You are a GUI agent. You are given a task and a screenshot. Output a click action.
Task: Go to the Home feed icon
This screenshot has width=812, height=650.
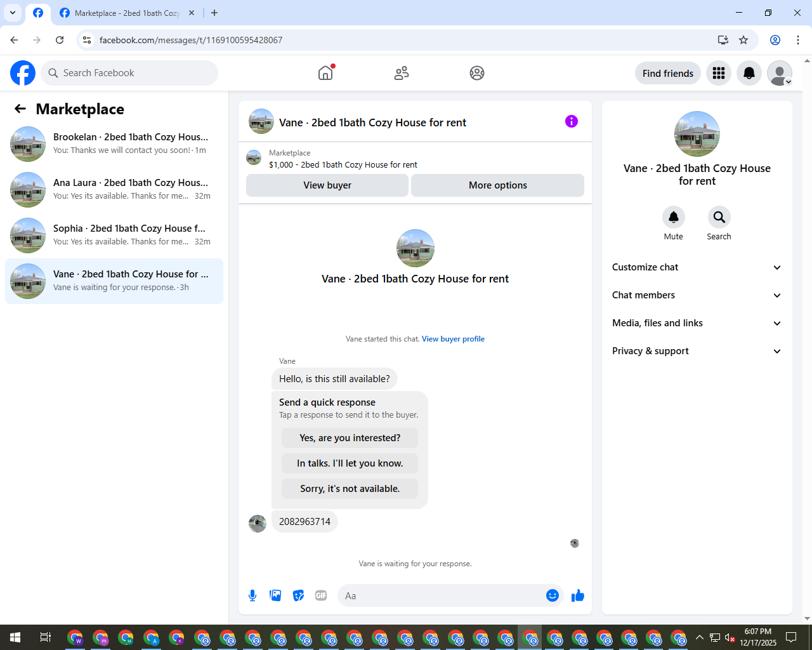click(325, 73)
